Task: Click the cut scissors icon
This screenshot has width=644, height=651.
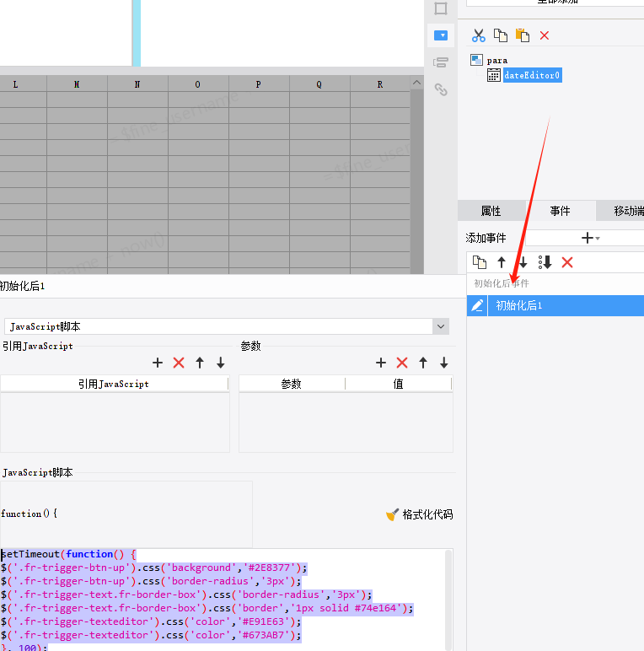Action: (479, 35)
